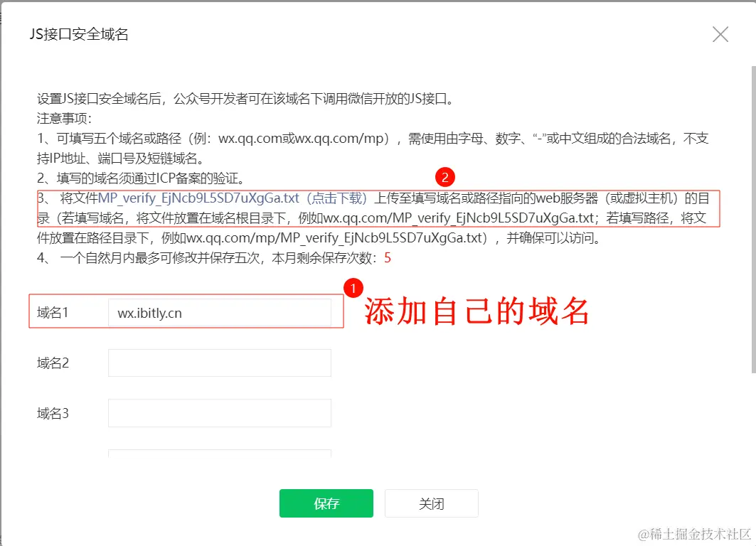Focus the empty 域名2 input field

(x=219, y=363)
